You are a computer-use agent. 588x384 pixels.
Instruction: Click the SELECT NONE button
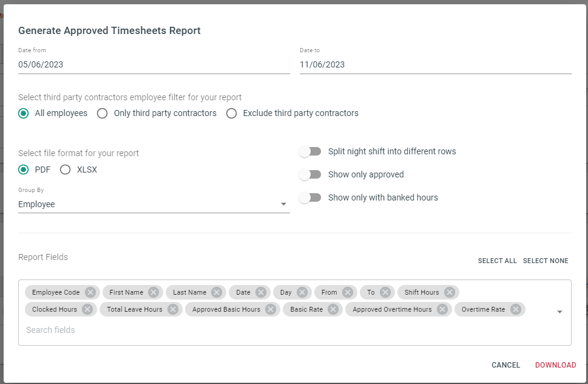pyautogui.click(x=546, y=261)
